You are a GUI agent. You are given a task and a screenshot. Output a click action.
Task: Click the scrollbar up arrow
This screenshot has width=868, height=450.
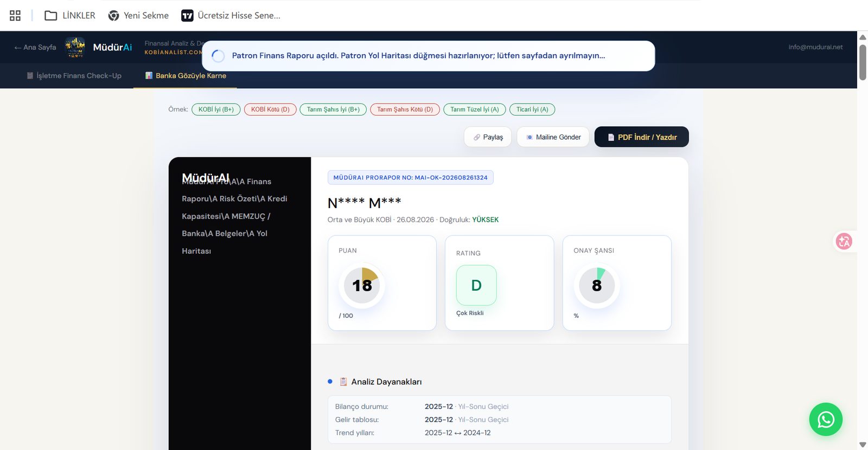tap(863, 37)
